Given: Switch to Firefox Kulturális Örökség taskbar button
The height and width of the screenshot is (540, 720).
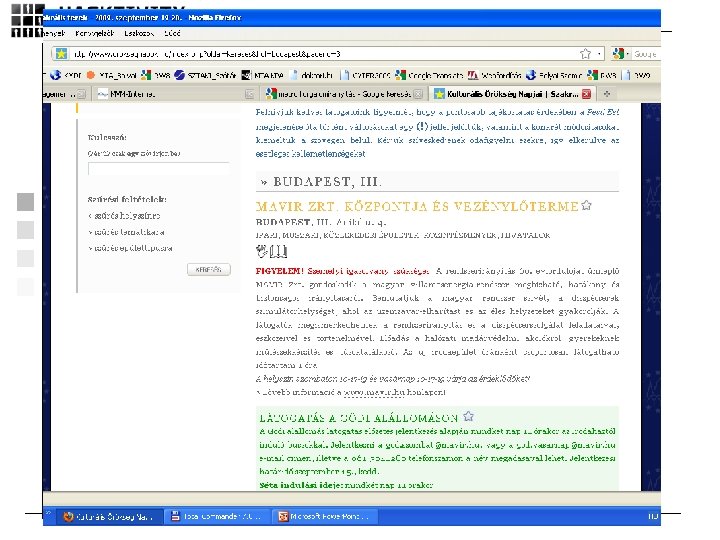Looking at the screenshot, I should point(108,517).
